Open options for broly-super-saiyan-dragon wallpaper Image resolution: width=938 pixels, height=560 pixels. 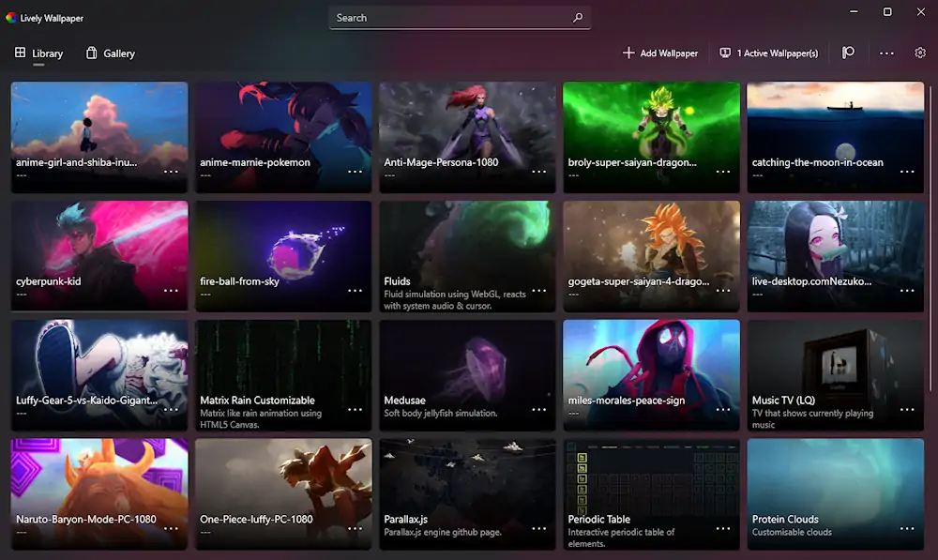pyautogui.click(x=723, y=172)
